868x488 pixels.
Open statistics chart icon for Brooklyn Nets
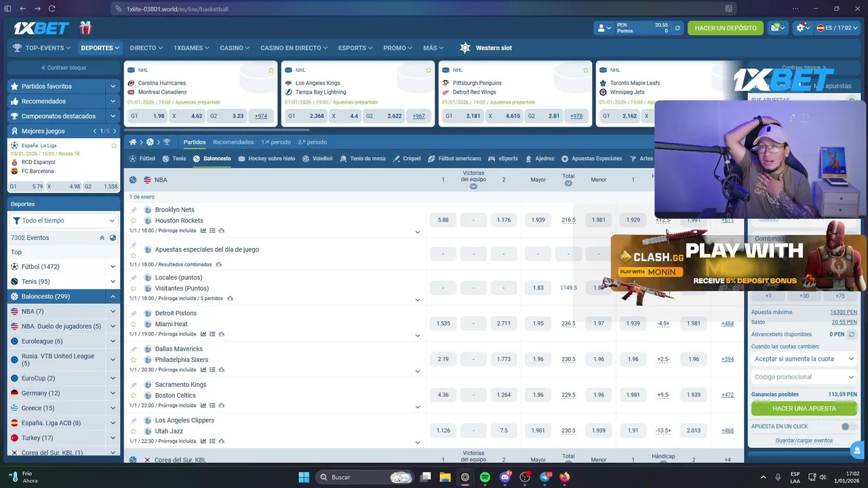[203, 230]
